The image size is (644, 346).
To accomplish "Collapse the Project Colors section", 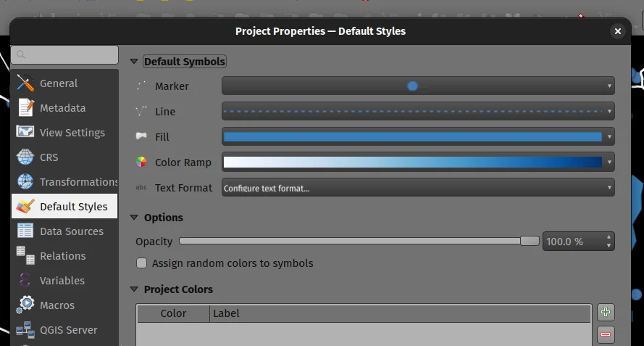I will (x=134, y=289).
